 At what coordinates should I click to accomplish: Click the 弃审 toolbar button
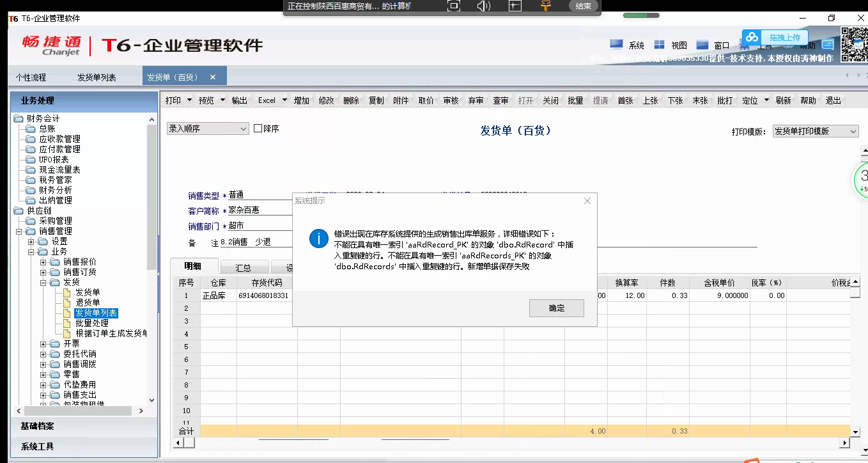476,100
